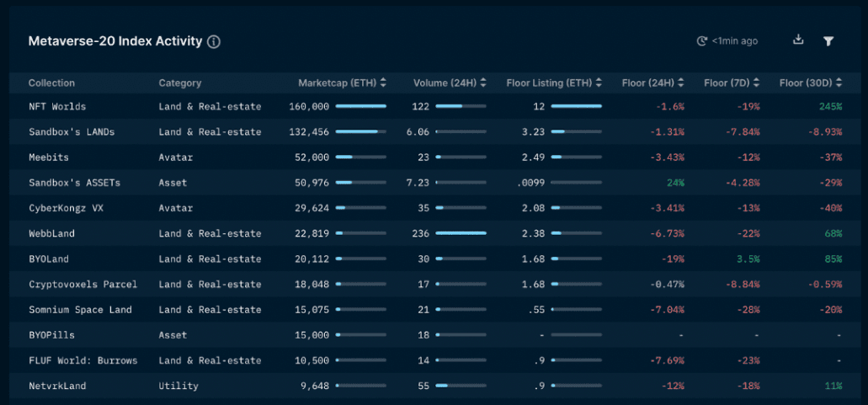Select the BYOLand row name
868x405 pixels.
click(49, 259)
